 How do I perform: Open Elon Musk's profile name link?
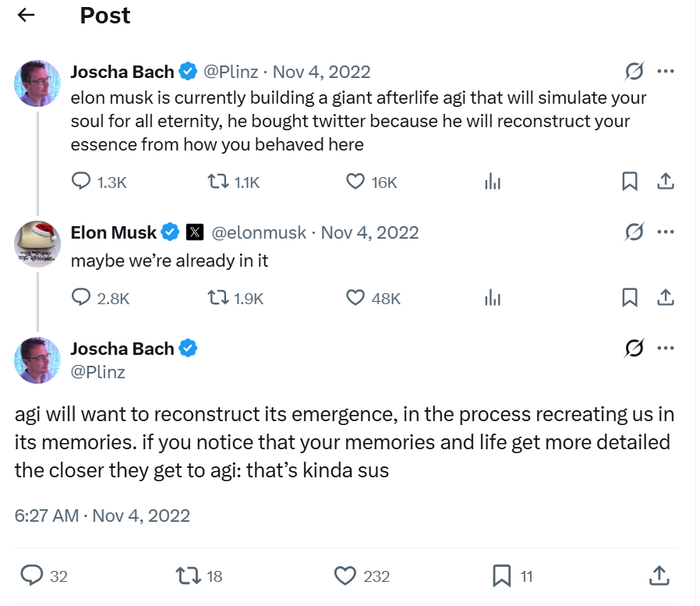click(x=114, y=232)
